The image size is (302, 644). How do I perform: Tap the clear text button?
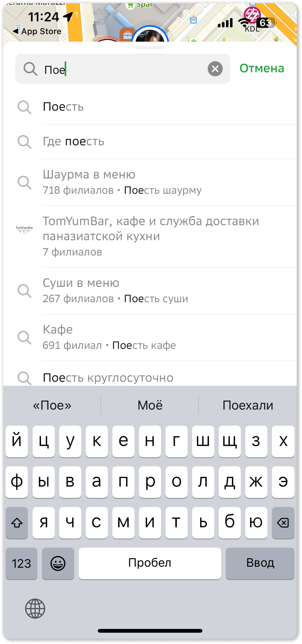coord(215,69)
